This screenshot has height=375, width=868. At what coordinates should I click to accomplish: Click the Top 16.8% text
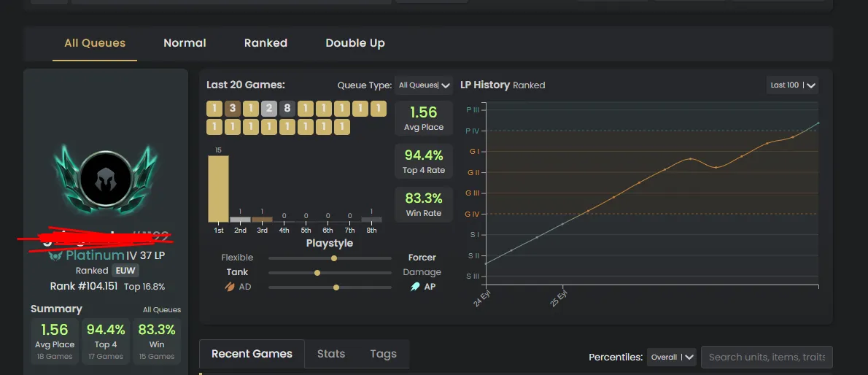point(144,287)
